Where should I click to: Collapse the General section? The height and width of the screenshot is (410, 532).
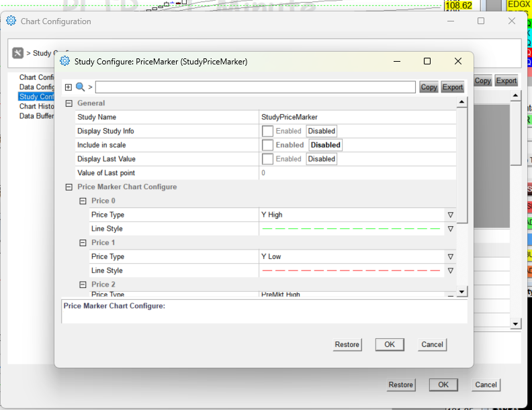[69, 103]
